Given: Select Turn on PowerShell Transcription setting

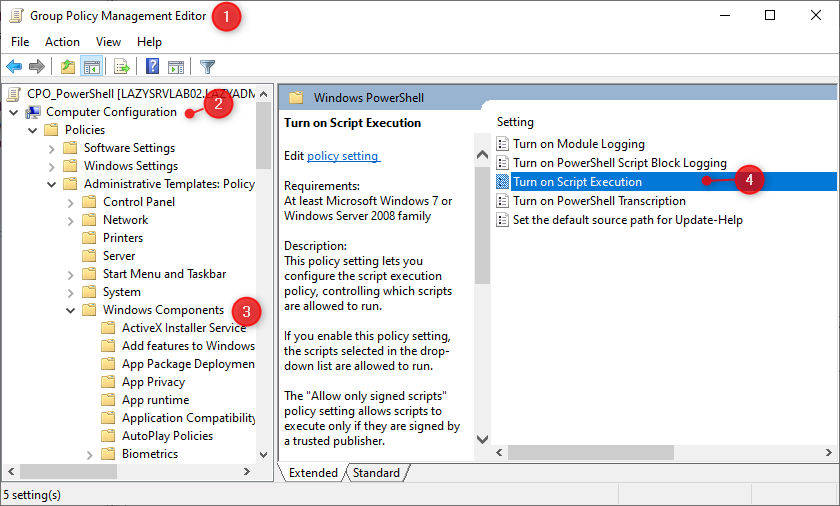Looking at the screenshot, I should coord(599,201).
